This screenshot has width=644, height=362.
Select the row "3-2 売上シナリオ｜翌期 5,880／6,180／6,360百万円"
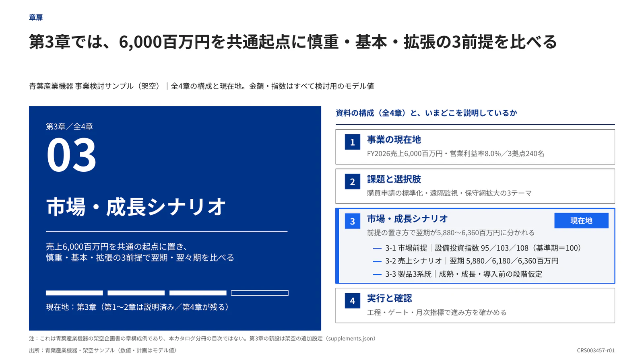(x=466, y=261)
